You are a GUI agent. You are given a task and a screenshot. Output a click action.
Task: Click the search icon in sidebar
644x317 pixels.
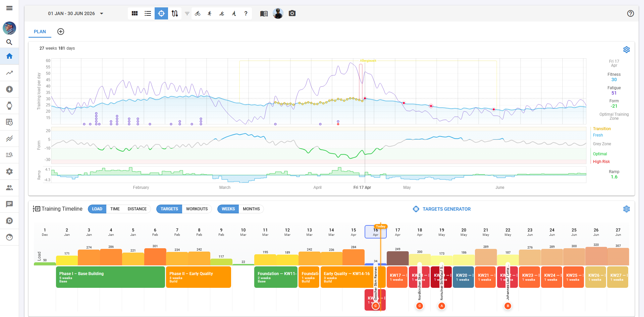pyautogui.click(x=9, y=42)
